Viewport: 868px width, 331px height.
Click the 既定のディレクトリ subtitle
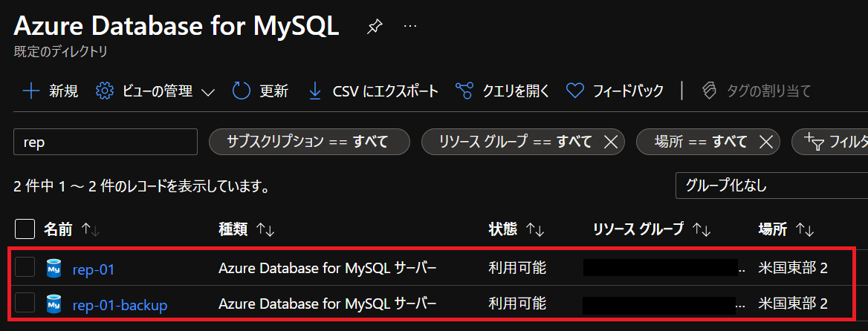[x=60, y=52]
